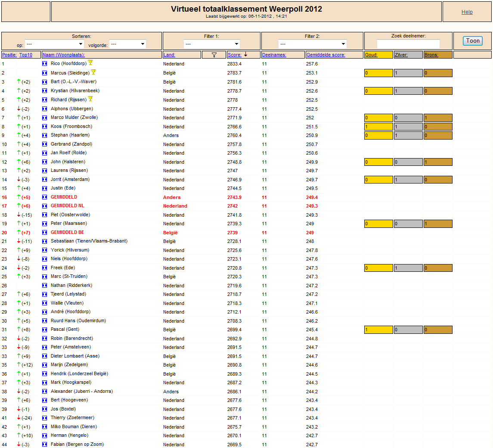
Task: Click the blue icon next to Herman (Hengelo)
Action: (45, 436)
